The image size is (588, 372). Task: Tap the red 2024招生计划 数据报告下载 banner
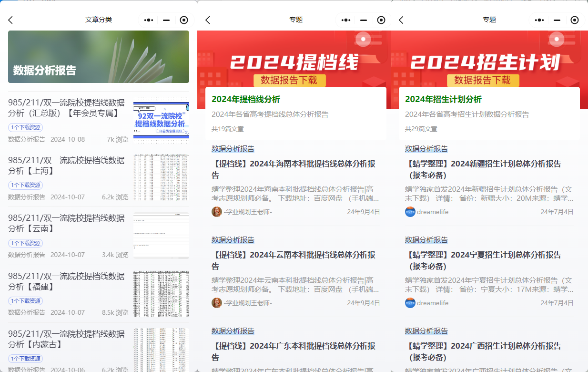489,57
